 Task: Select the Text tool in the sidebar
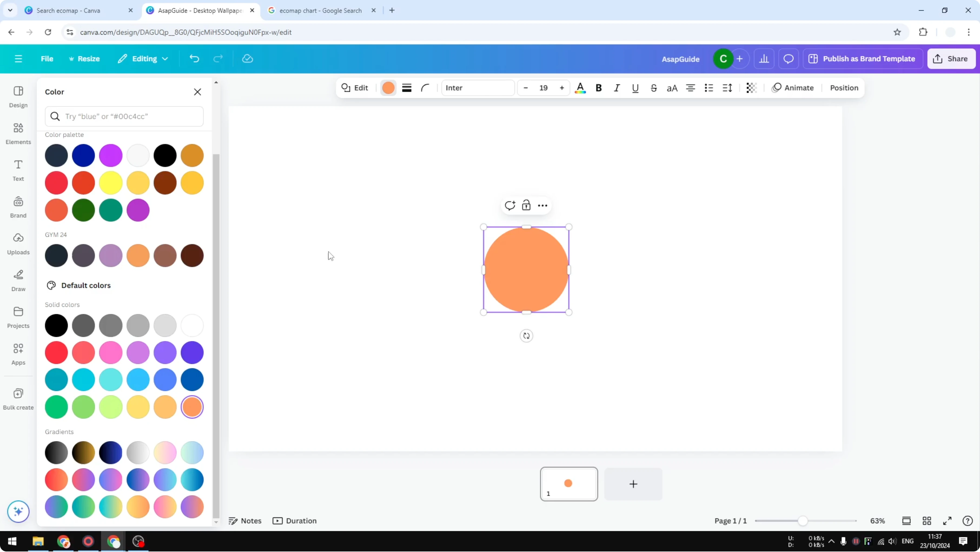[18, 170]
